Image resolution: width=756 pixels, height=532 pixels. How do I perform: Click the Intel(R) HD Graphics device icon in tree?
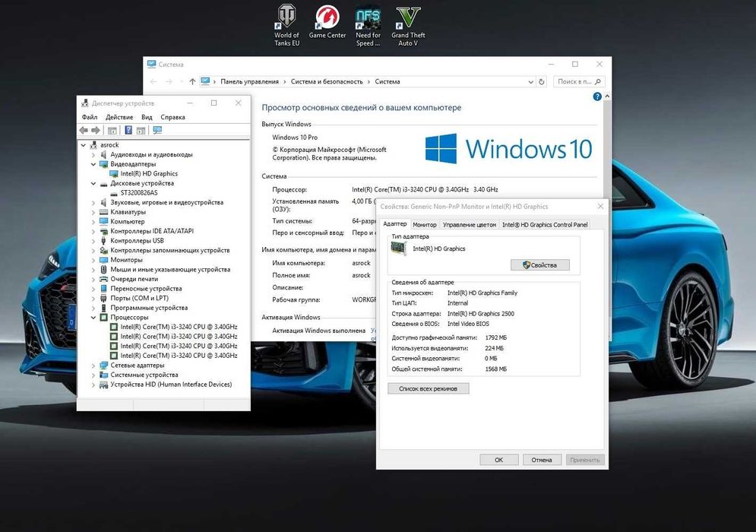pos(114,173)
